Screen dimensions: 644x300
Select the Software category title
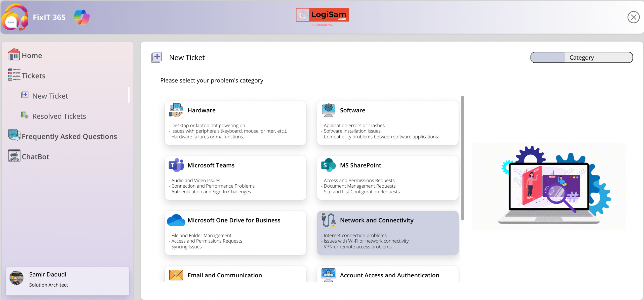click(x=352, y=110)
